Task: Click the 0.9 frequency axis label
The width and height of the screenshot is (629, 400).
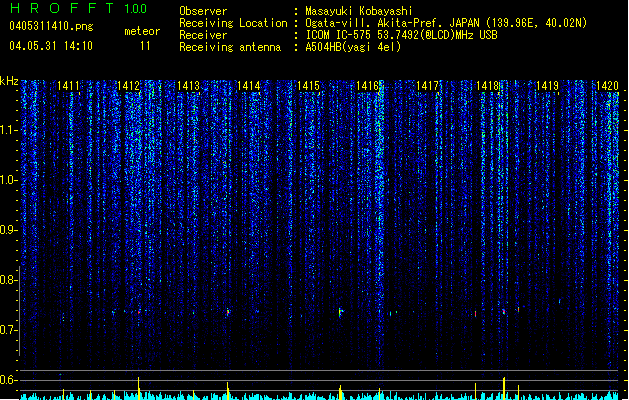Action: pyautogui.click(x=8, y=230)
